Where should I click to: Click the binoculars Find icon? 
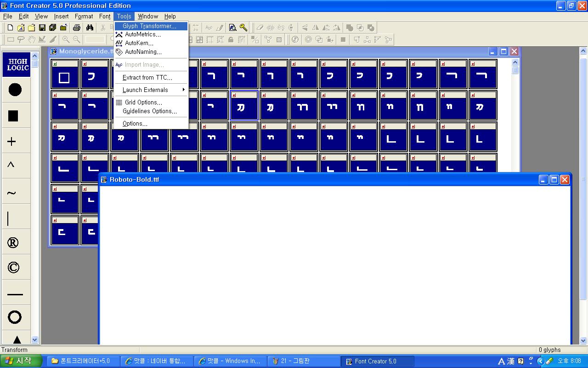pos(90,28)
